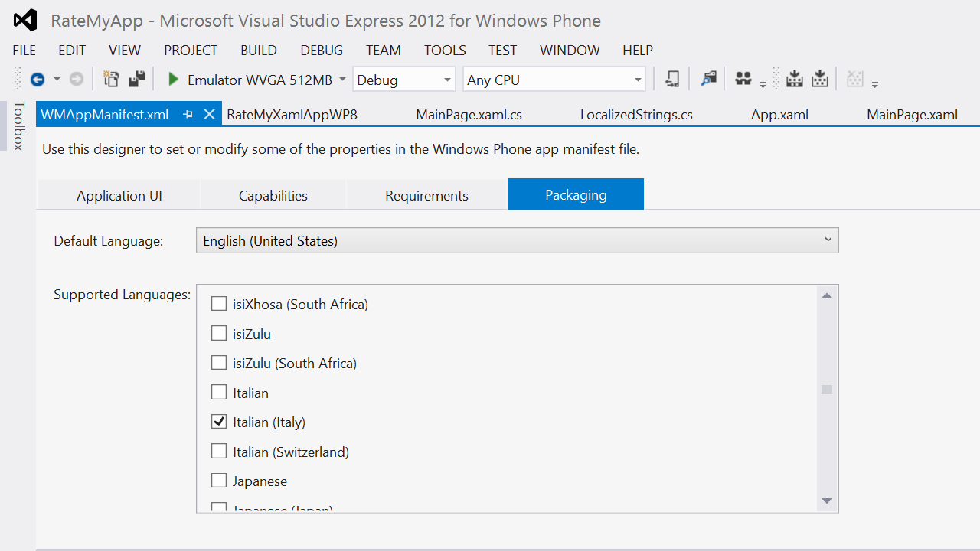Screen dimensions: 980x551
Task: Check isiZulu language checkbox
Action: (219, 334)
